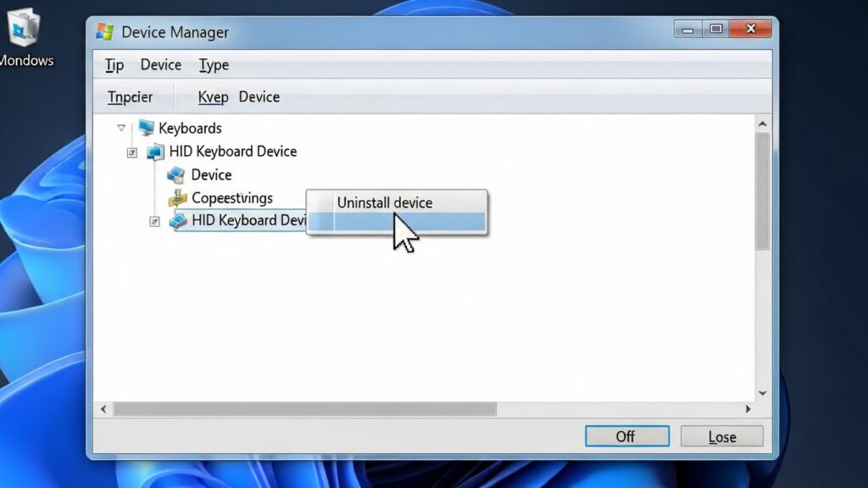This screenshot has width=868, height=488.
Task: Click the Kvep toolbar item
Action: coord(213,97)
